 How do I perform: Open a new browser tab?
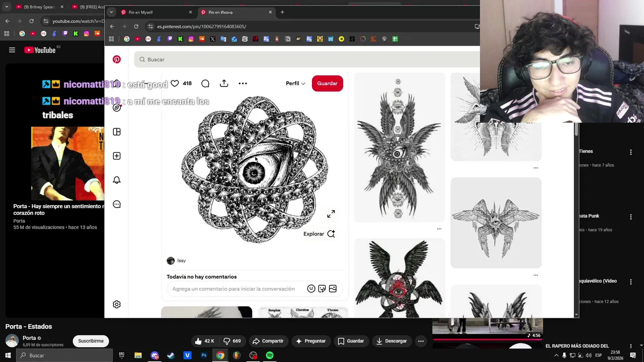[x=282, y=12]
